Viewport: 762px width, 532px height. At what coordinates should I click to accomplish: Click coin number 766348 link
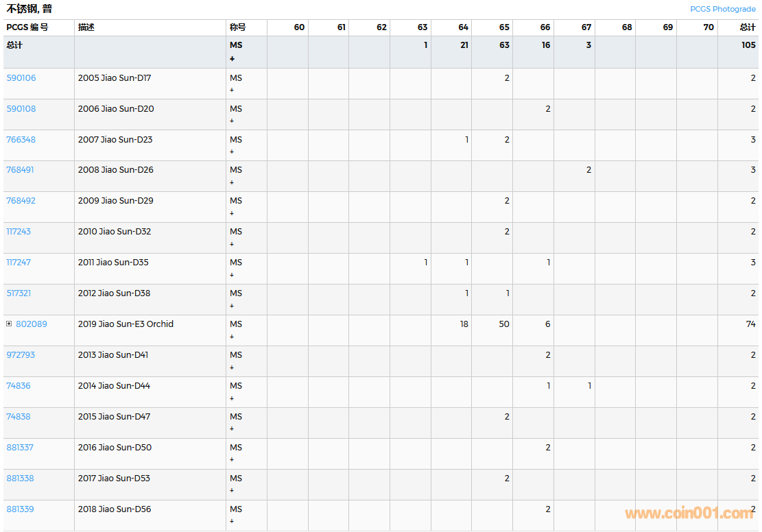pos(21,140)
